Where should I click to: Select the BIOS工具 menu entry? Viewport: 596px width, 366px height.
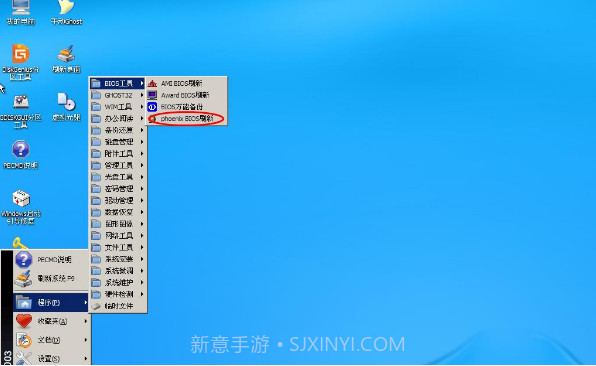click(118, 83)
